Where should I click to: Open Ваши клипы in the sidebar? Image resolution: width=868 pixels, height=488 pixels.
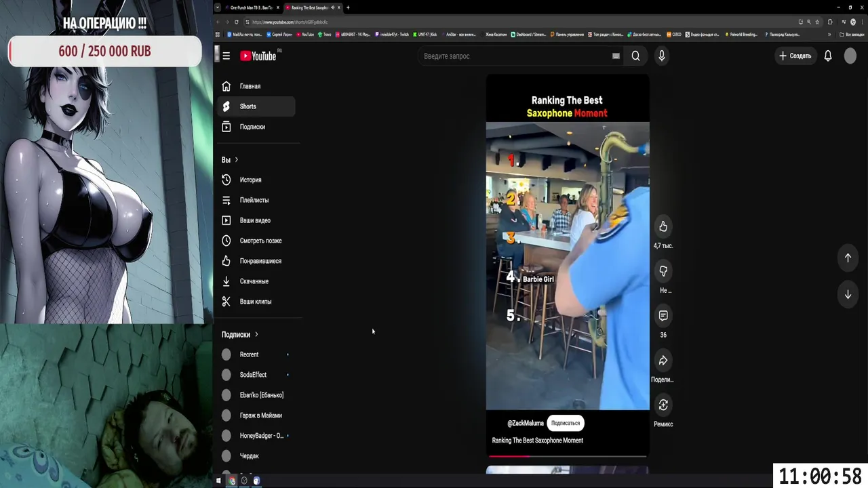point(256,302)
